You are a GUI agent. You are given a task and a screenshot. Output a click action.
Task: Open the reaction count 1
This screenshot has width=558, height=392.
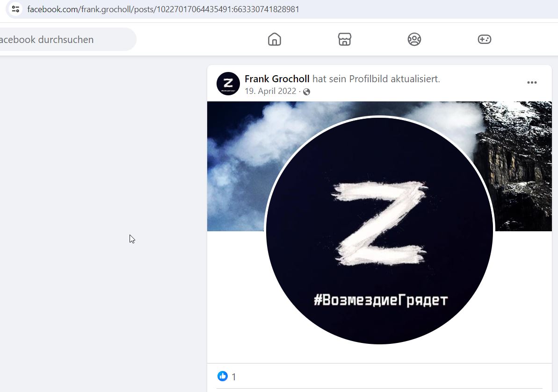234,377
